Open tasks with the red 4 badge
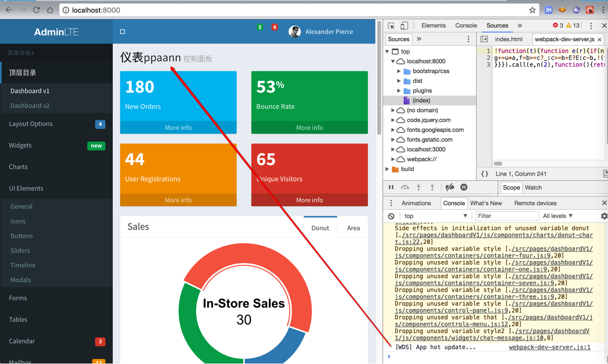 (x=274, y=27)
